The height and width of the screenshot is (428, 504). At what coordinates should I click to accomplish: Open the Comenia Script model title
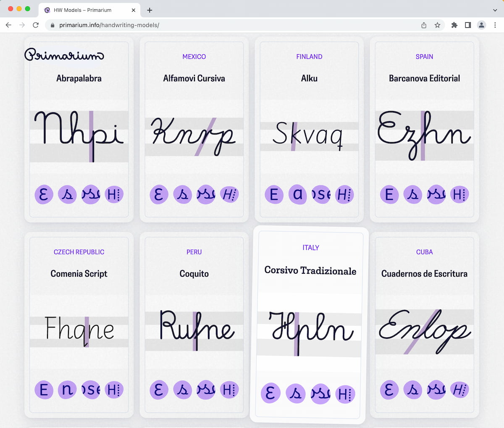tap(79, 274)
